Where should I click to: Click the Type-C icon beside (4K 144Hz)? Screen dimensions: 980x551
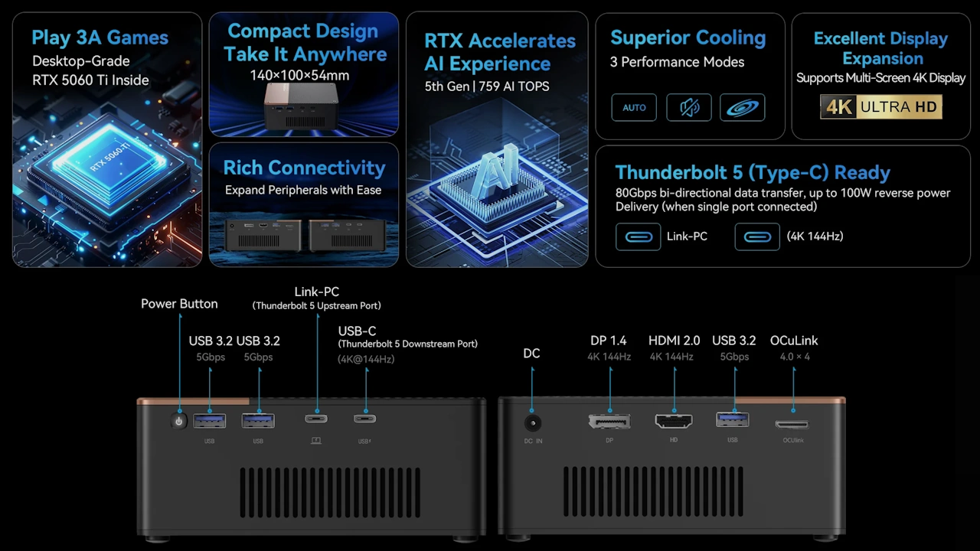point(756,236)
